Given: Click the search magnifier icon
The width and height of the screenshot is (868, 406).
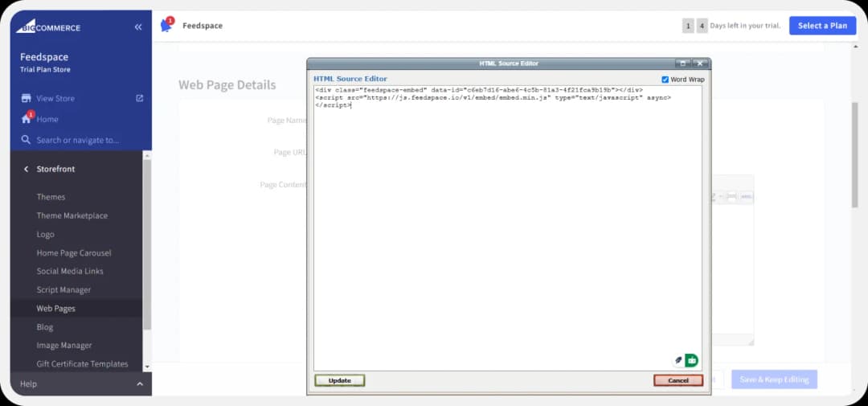Looking at the screenshot, I should click(26, 140).
